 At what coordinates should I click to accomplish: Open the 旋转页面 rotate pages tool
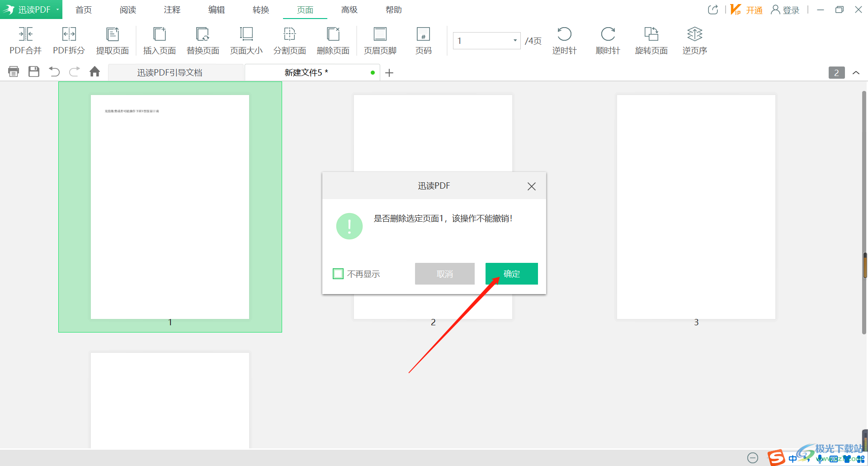click(x=651, y=41)
